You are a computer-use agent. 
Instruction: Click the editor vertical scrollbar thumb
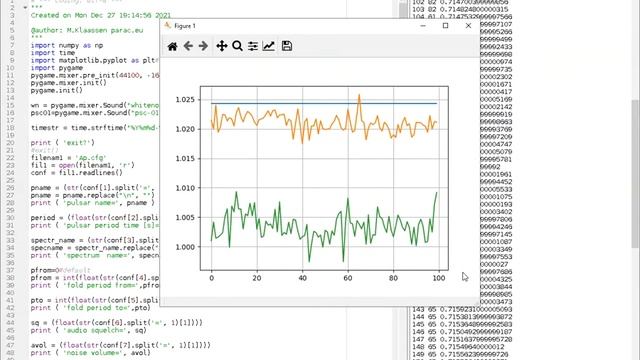tap(403, 10)
